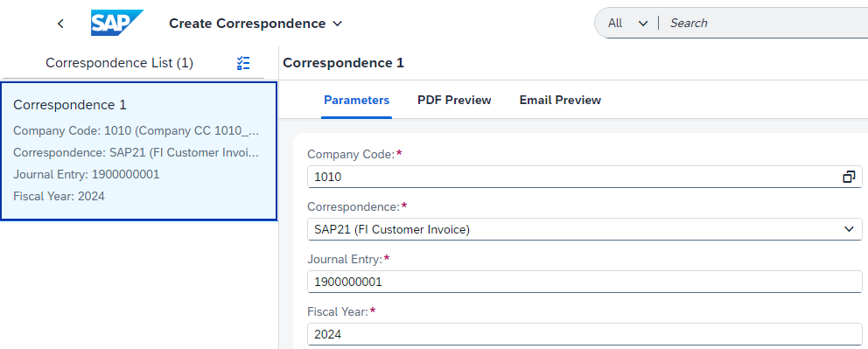Open the Email Preview tab
This screenshot has width=868, height=349.
point(560,100)
